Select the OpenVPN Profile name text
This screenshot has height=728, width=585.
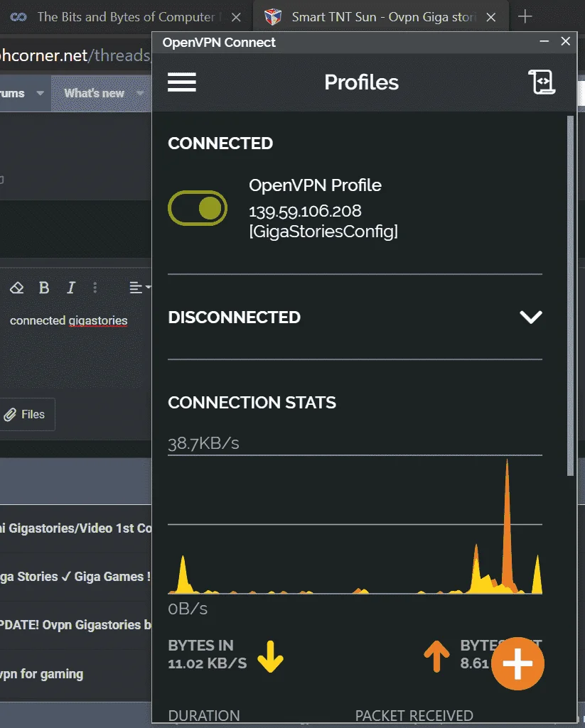[315, 185]
